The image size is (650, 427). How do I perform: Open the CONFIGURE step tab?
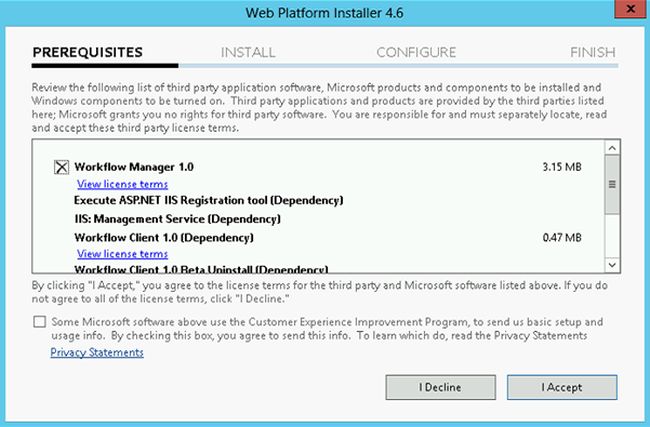[x=416, y=52]
